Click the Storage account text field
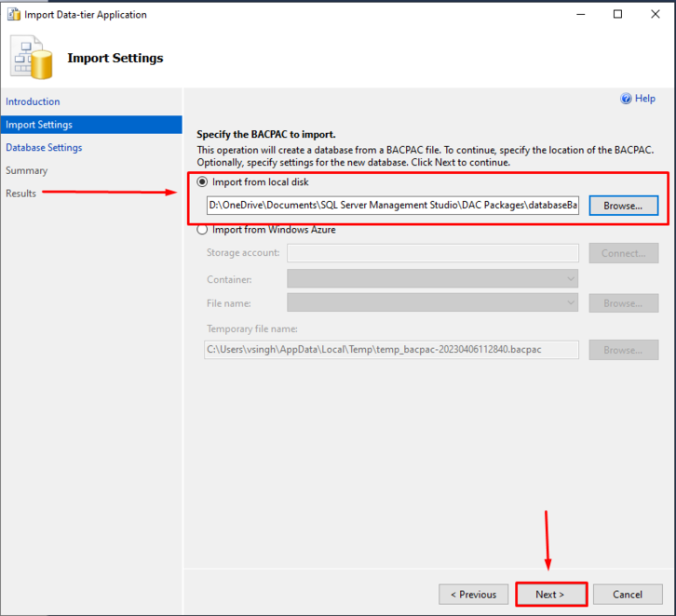This screenshot has width=676, height=616. click(x=433, y=253)
